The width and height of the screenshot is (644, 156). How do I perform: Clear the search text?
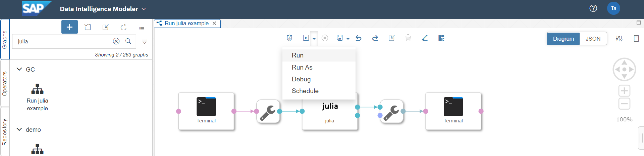(x=116, y=41)
